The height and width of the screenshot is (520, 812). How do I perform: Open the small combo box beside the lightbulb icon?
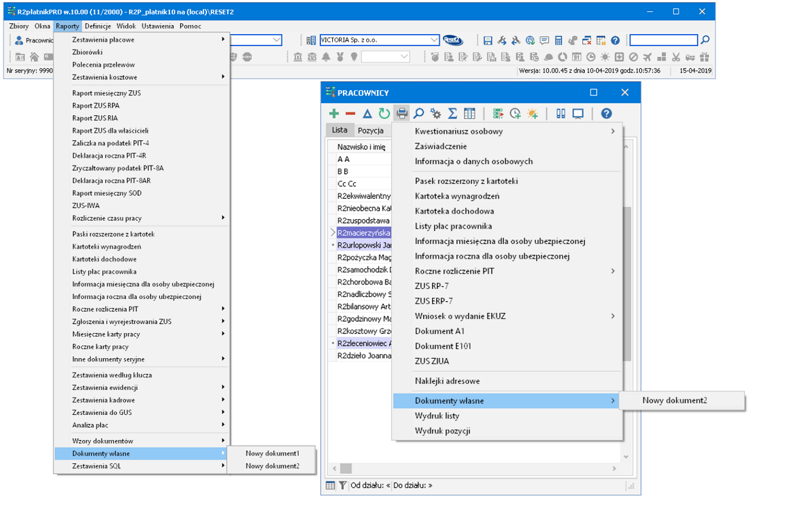click(x=385, y=57)
